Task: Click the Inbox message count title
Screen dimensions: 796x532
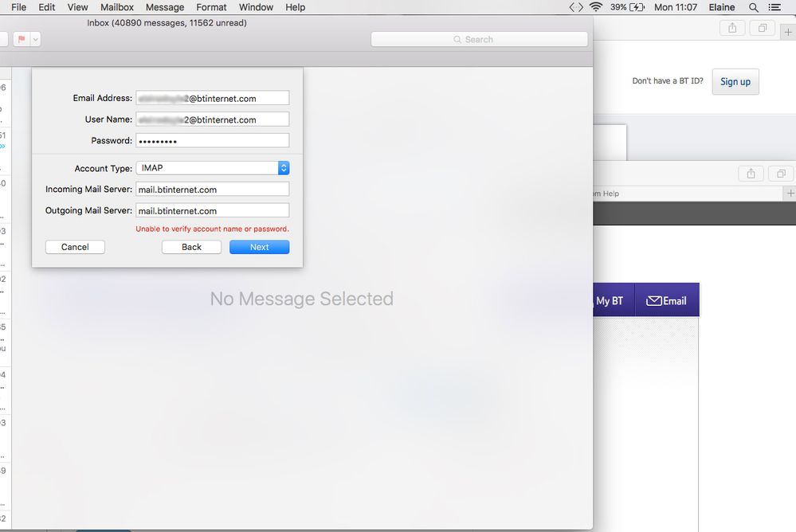Action: click(167, 23)
